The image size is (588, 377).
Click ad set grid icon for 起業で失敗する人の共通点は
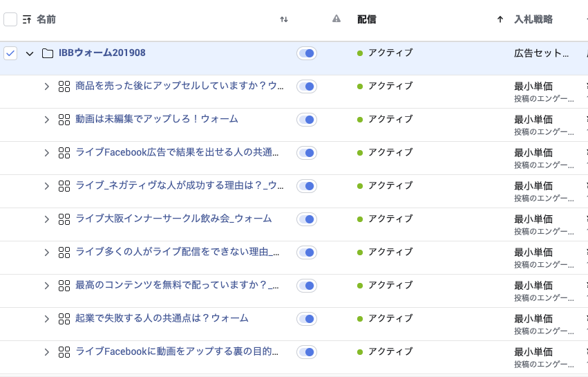click(x=64, y=319)
